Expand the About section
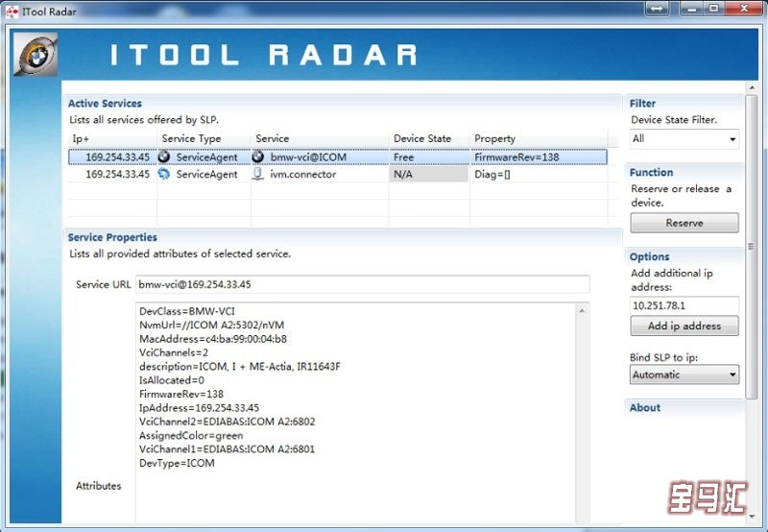 [x=644, y=407]
